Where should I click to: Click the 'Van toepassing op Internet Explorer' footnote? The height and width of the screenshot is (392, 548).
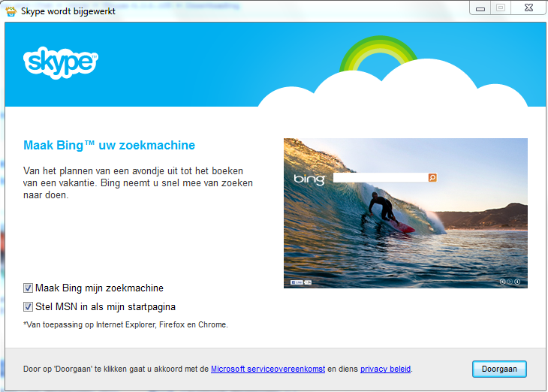[x=125, y=325]
